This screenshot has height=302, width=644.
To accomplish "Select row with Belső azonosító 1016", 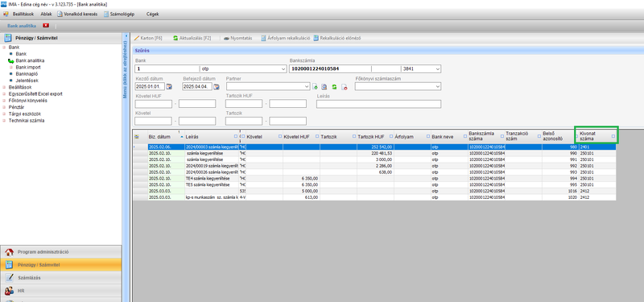I will (x=374, y=192).
